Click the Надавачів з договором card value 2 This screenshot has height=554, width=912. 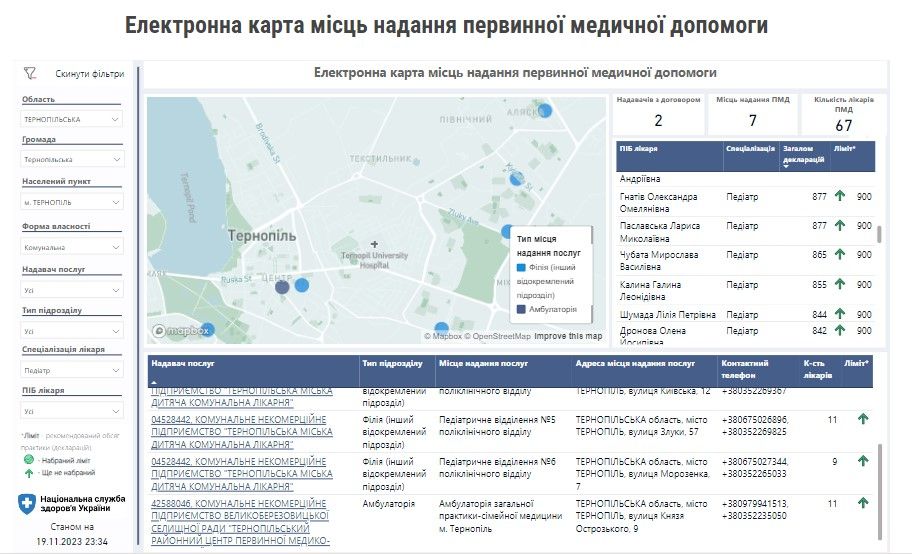click(x=658, y=120)
